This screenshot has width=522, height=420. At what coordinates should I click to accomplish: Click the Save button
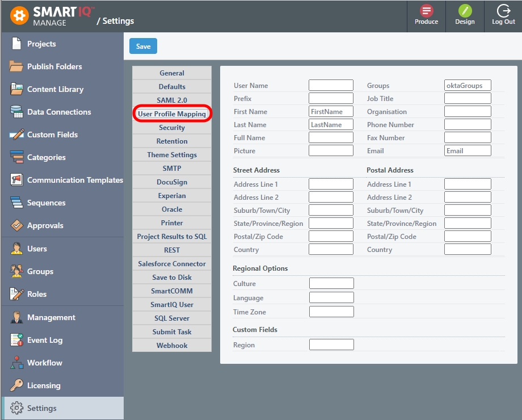143,46
